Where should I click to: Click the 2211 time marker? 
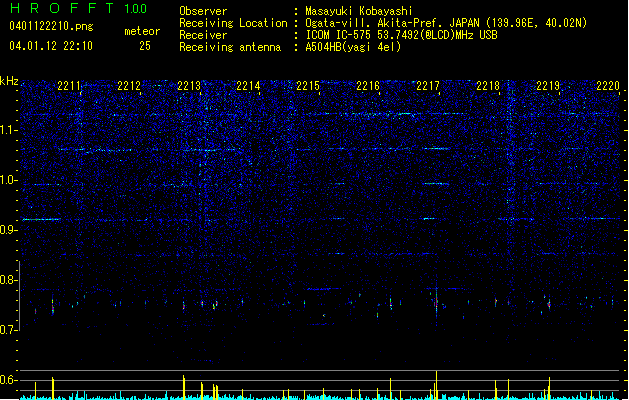pyautogui.click(x=69, y=86)
